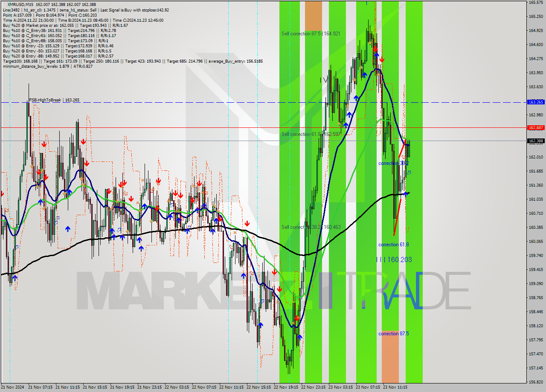
Task: Click the 22 Nov 15:15 time label
Action: (258, 388)
